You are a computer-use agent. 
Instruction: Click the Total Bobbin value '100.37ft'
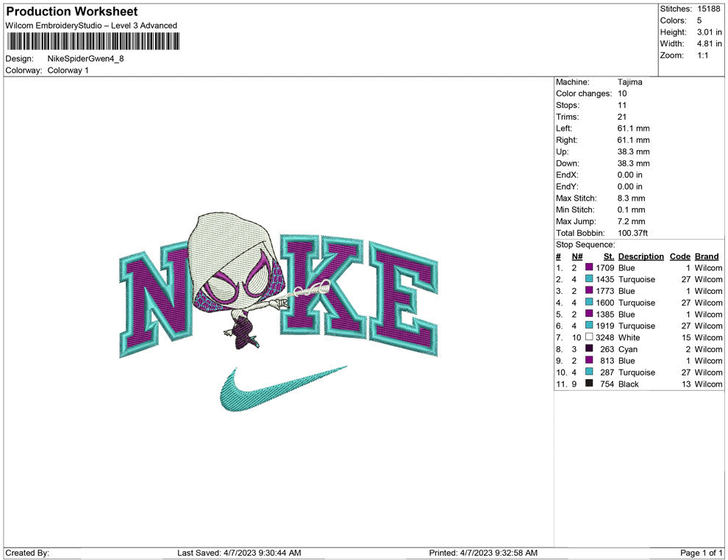632,233
